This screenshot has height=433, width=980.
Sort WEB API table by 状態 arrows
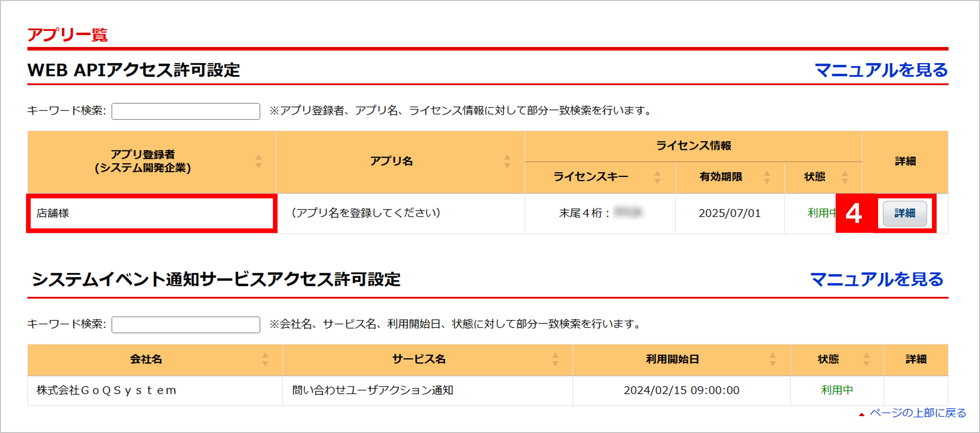click(845, 177)
